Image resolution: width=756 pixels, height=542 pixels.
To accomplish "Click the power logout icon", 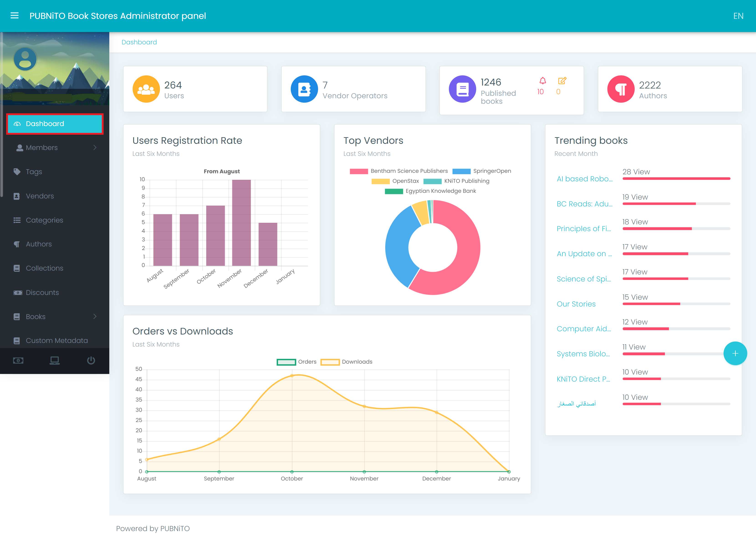I will [91, 360].
